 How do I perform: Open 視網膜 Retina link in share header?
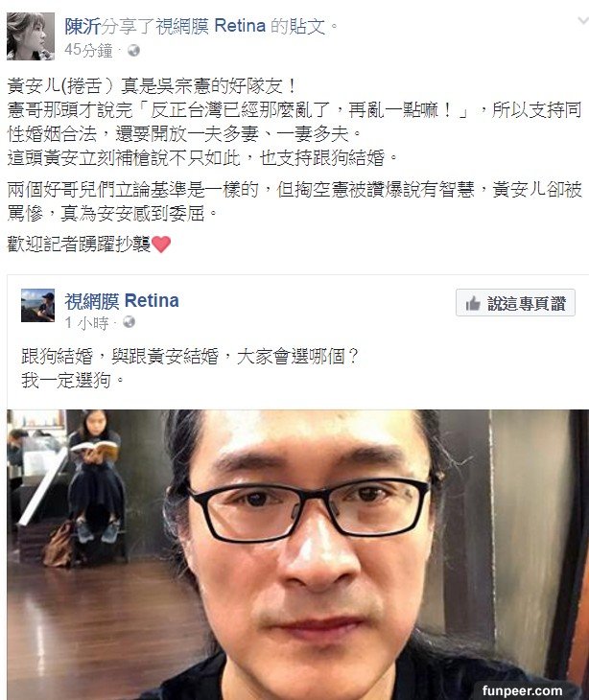pos(210,26)
